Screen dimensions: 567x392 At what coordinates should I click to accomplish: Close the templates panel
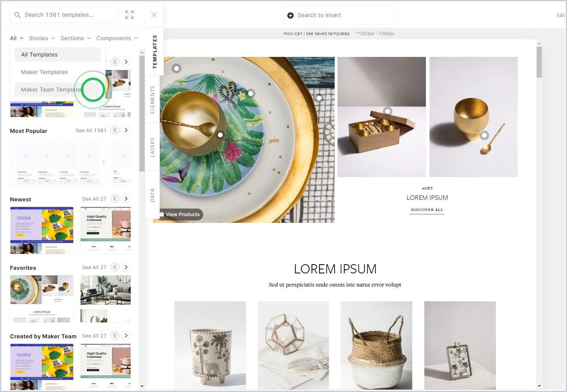(154, 15)
